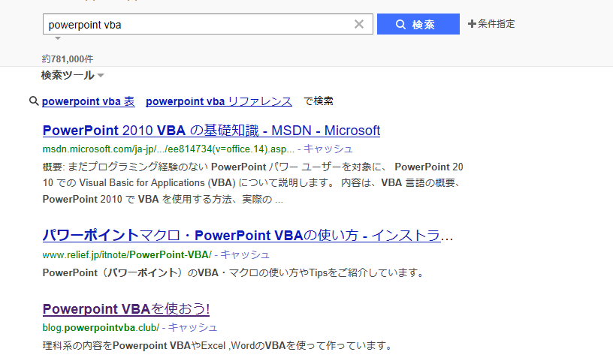Expand the small arrow below search box

58,38
